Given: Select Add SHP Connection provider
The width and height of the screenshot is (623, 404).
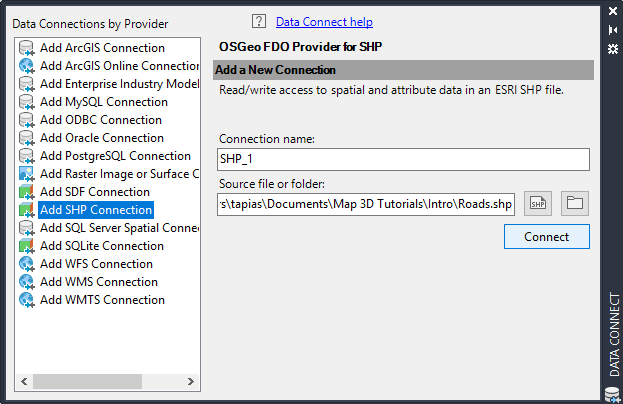Looking at the screenshot, I should tap(95, 210).
